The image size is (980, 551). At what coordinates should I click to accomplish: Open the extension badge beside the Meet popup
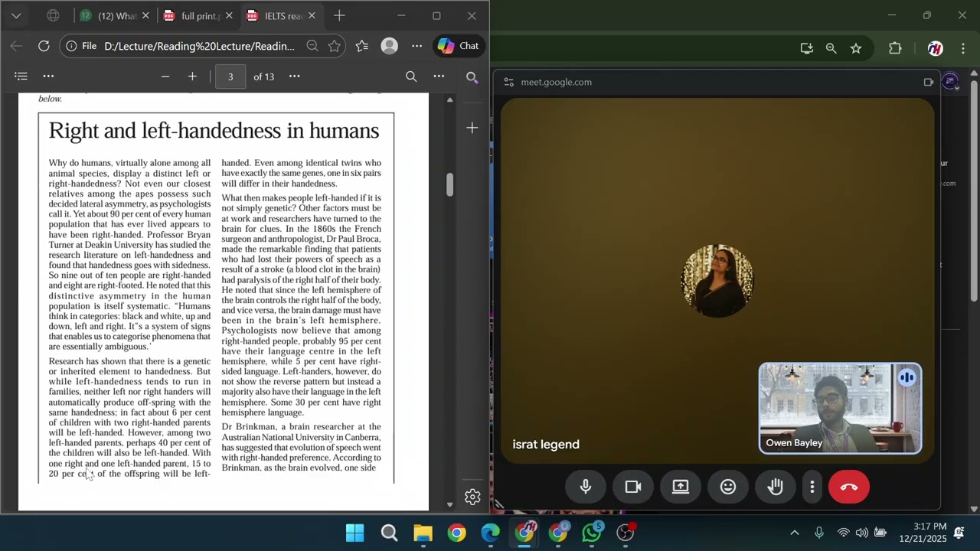950,81
